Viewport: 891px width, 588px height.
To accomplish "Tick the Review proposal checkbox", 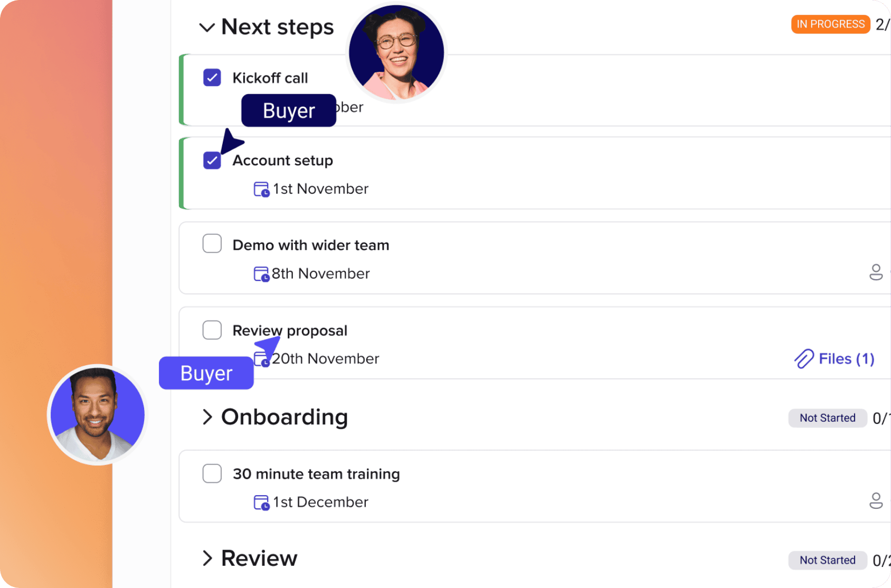I will (212, 330).
